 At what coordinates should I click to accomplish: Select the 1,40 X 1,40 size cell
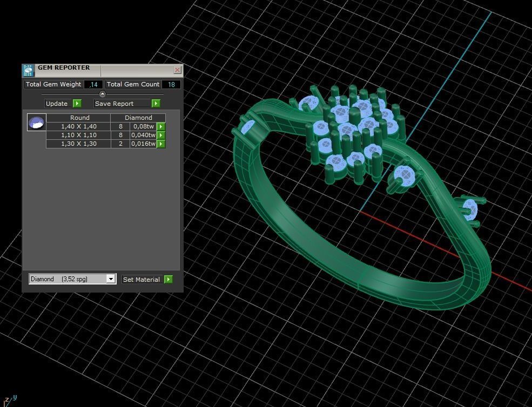click(x=79, y=126)
